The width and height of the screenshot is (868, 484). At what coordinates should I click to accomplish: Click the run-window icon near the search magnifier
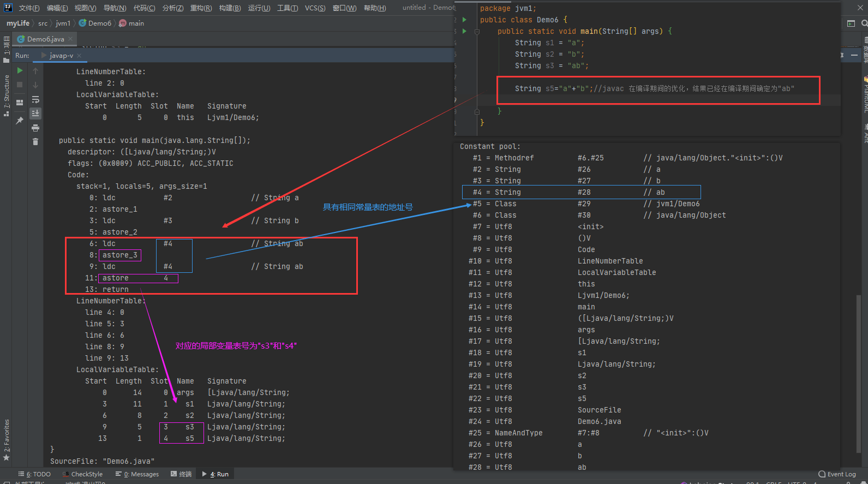[851, 23]
